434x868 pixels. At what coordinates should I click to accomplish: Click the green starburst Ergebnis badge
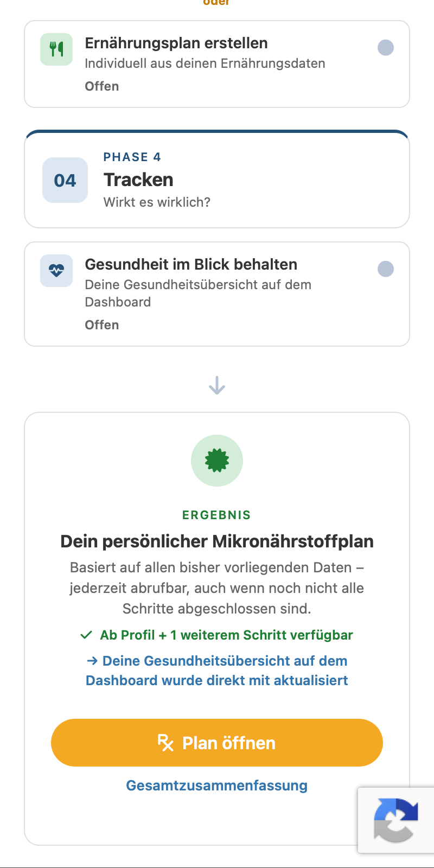tap(217, 461)
